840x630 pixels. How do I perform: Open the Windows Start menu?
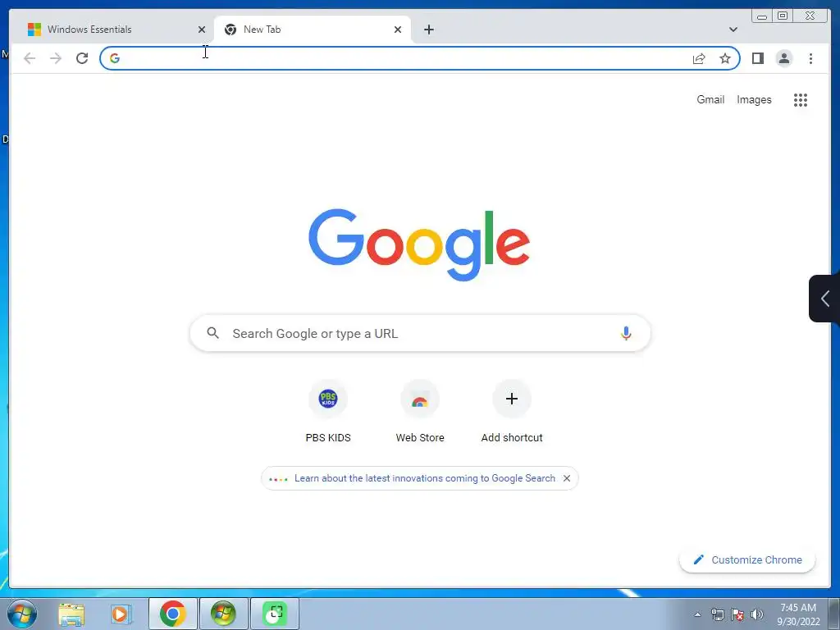point(22,614)
